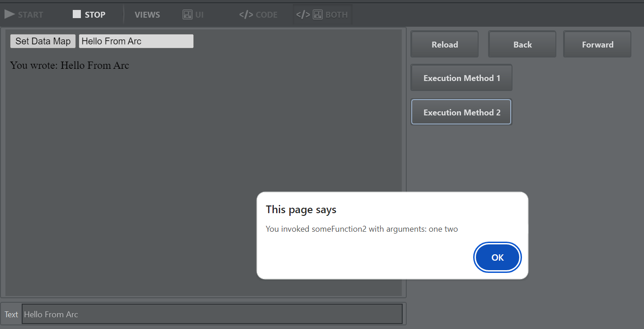Screen dimensions: 644x329
Task: Go Back in browser history
Action: pos(522,44)
